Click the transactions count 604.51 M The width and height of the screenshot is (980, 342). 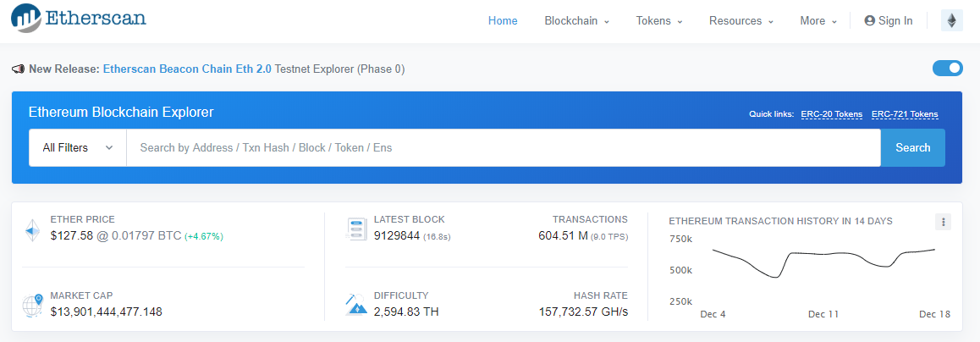click(563, 235)
